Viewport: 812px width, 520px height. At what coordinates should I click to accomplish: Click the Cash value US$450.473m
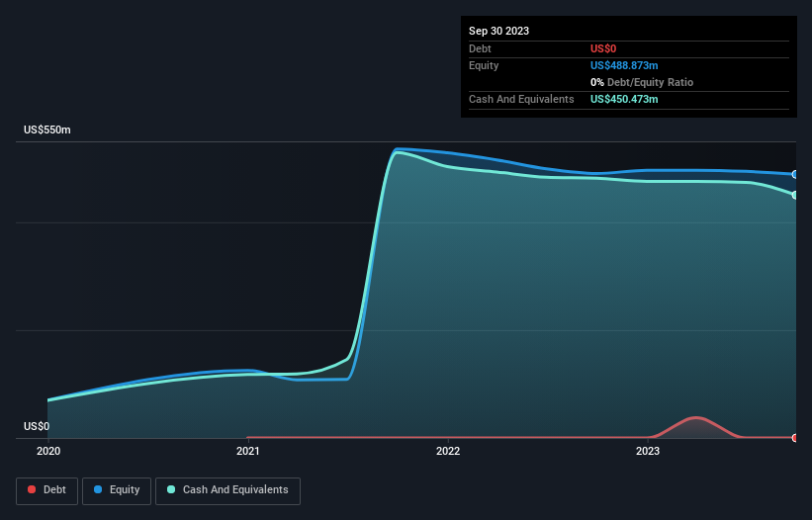pos(624,99)
